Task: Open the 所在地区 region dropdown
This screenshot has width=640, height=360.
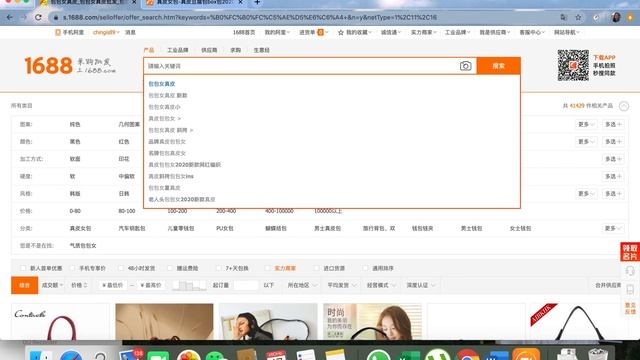Action: (302, 285)
